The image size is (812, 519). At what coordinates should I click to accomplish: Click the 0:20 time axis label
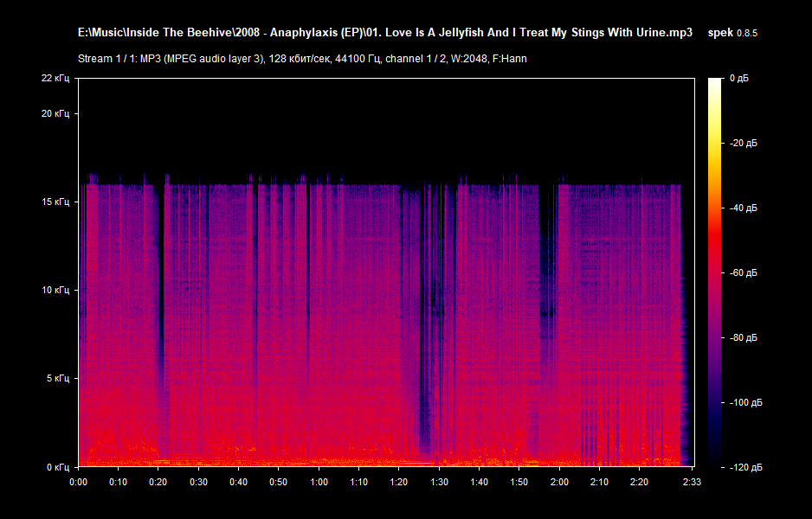pyautogui.click(x=158, y=482)
